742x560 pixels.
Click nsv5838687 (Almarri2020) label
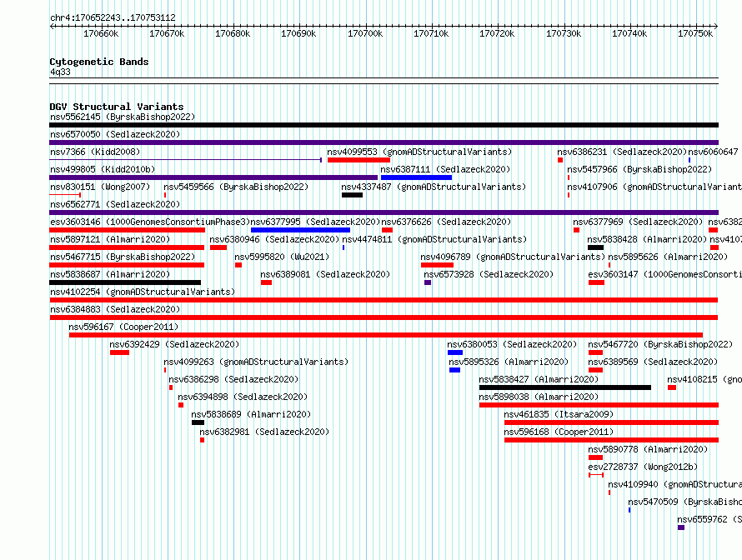tap(110, 274)
